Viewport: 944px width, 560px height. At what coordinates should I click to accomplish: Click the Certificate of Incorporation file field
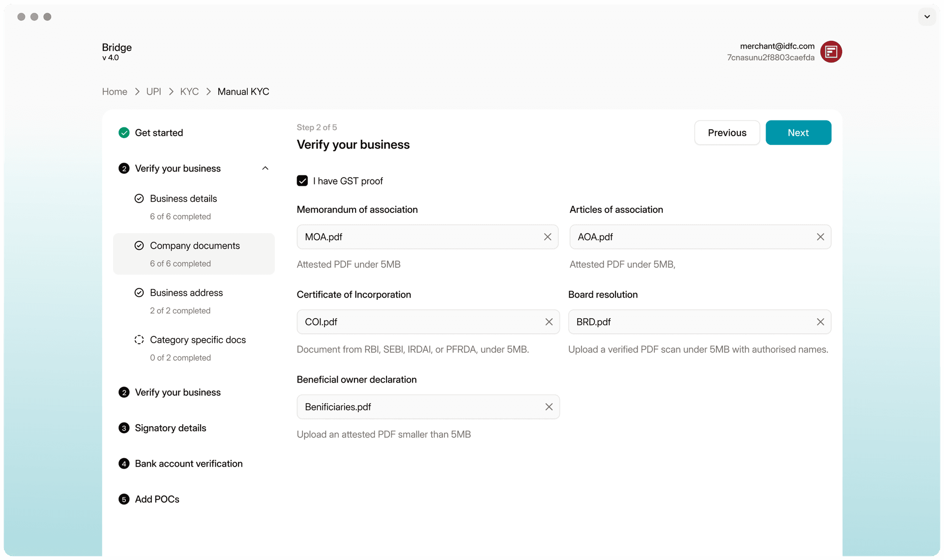pyautogui.click(x=428, y=322)
